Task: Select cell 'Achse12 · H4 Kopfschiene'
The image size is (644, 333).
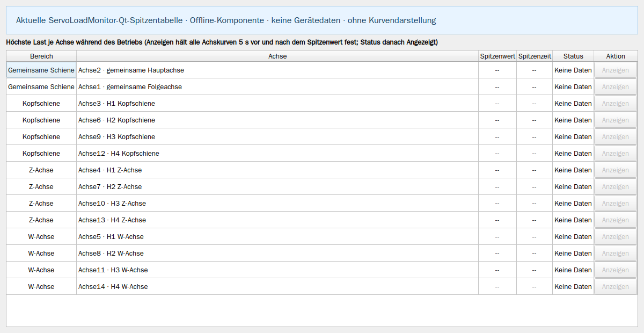Action: pos(277,154)
